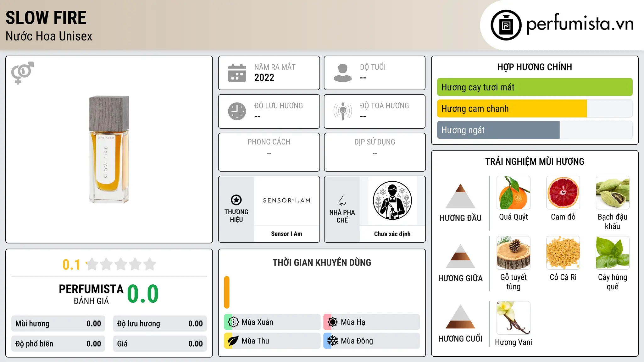Select the Bạch đậu khấu note image
Image resolution: width=644 pixels, height=362 pixels.
(x=613, y=193)
